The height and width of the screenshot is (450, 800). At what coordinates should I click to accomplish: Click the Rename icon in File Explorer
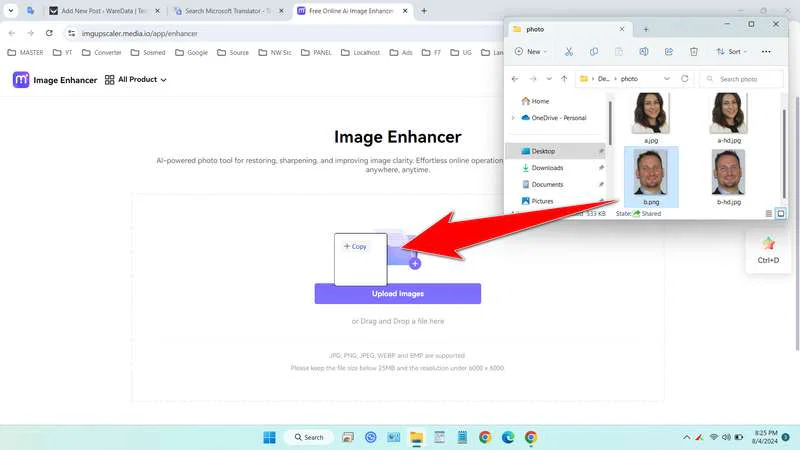pos(644,52)
